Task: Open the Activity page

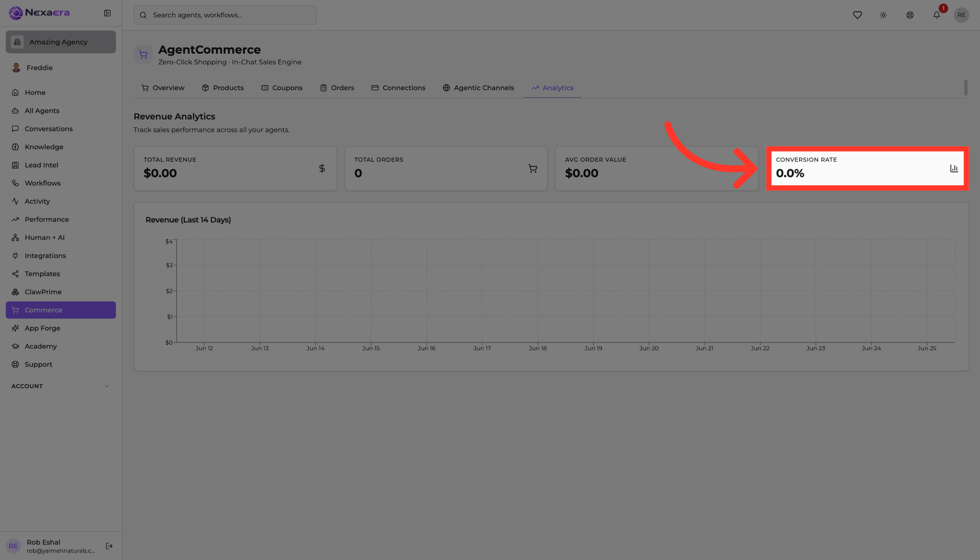Action: click(x=61, y=201)
